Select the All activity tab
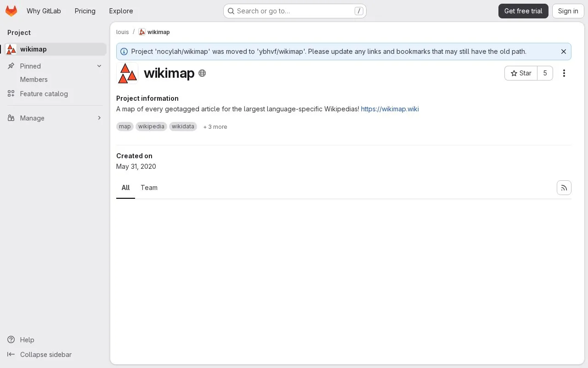 click(125, 188)
